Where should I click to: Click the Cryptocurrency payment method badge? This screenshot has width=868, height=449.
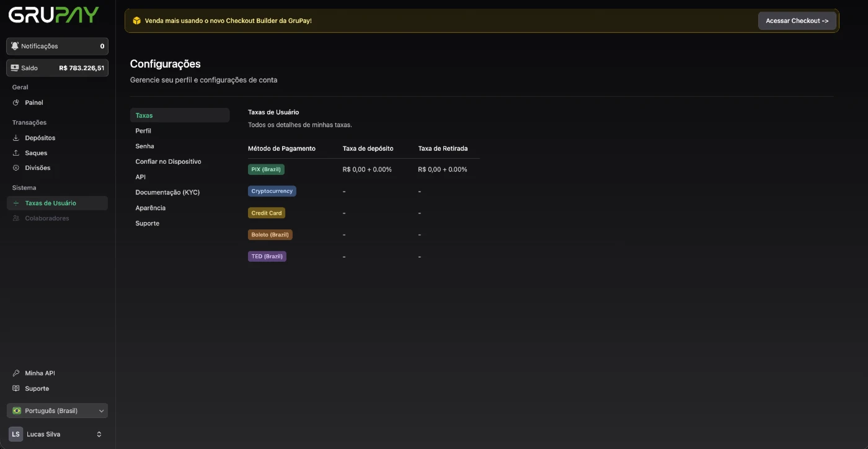272,191
